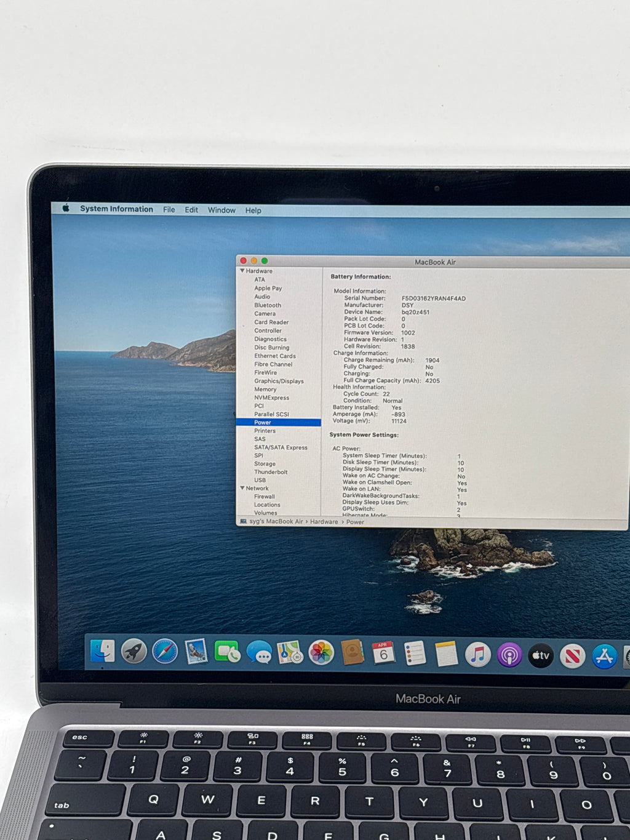This screenshot has width=630, height=840.
Task: Collapse the Network section triangle
Action: click(x=242, y=488)
